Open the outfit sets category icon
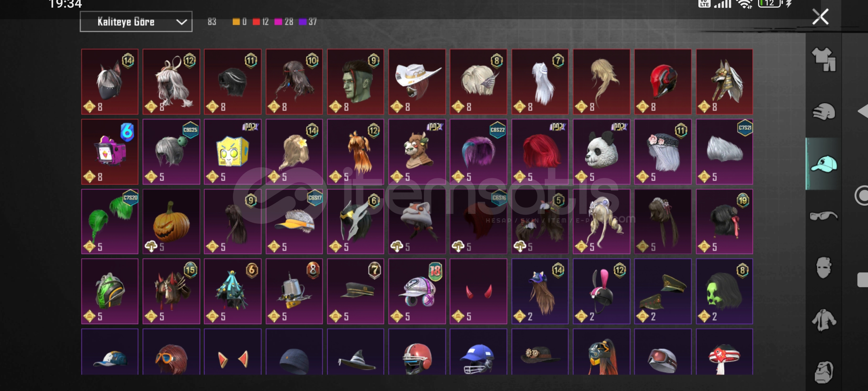The width and height of the screenshot is (868, 391). [x=824, y=59]
